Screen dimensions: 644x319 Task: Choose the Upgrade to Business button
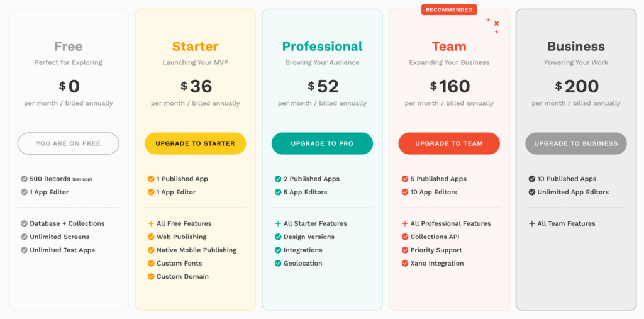[576, 143]
